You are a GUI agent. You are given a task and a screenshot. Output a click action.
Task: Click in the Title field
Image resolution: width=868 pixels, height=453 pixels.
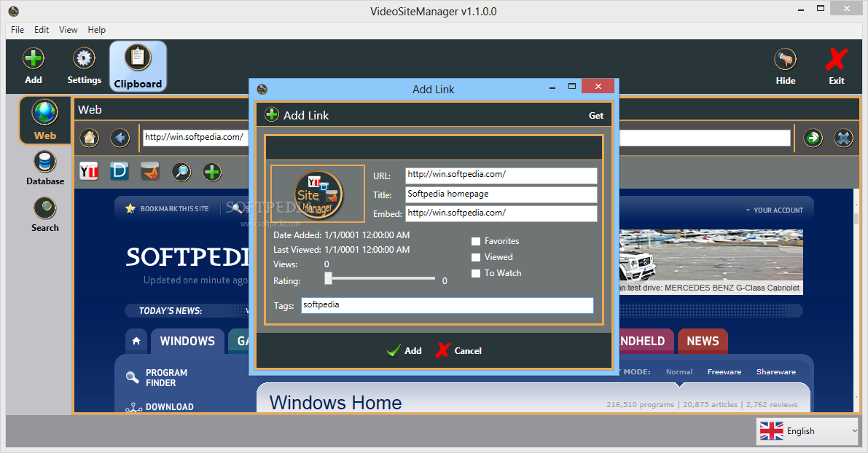[501, 194]
